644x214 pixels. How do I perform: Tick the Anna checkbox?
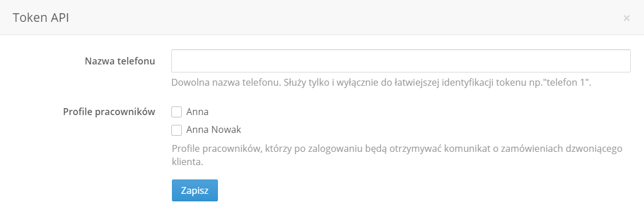[177, 112]
